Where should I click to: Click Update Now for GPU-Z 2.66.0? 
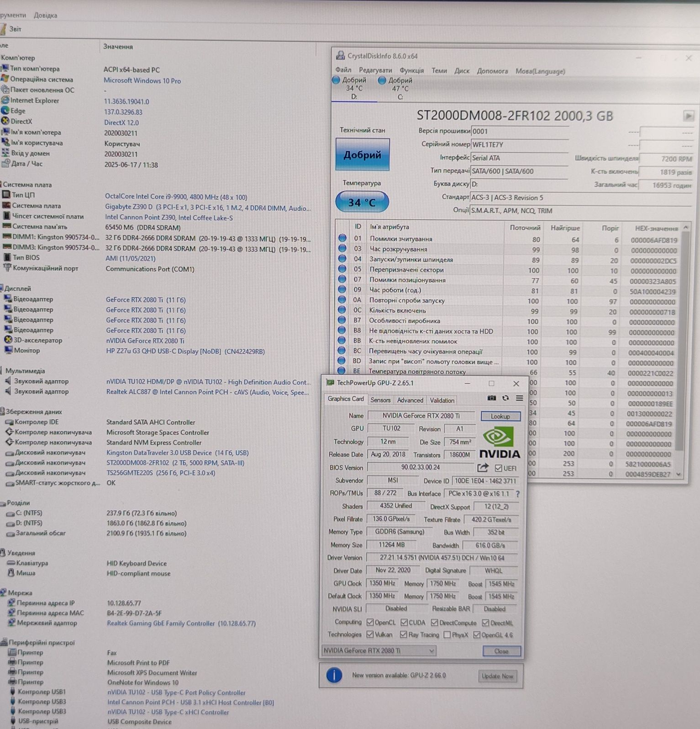[497, 676]
